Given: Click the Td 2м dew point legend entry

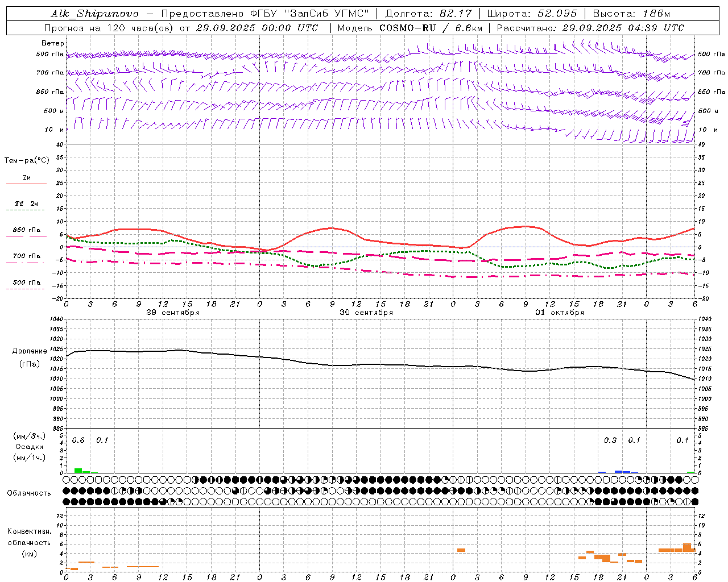Looking at the screenshot, I should click(x=26, y=206).
